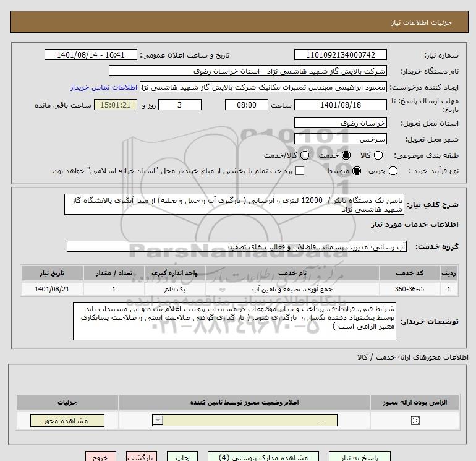Select the خدمت radio button
476x461 pixels.
coord(346,155)
